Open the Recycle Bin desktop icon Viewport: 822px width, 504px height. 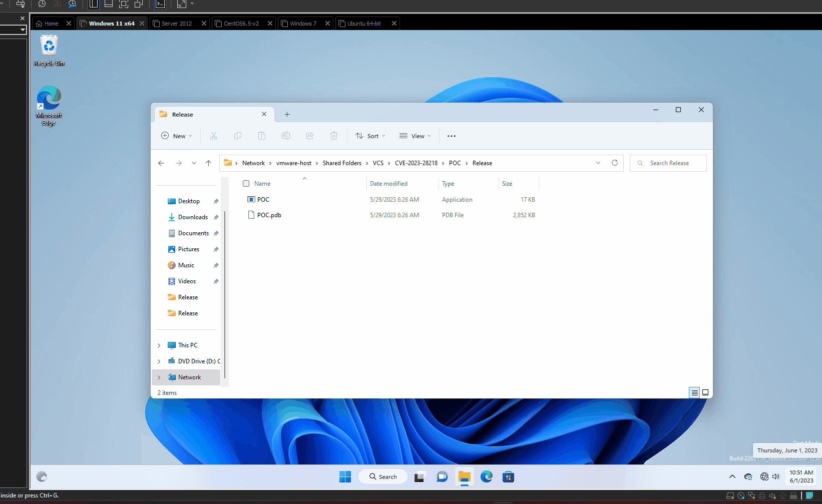(x=49, y=50)
